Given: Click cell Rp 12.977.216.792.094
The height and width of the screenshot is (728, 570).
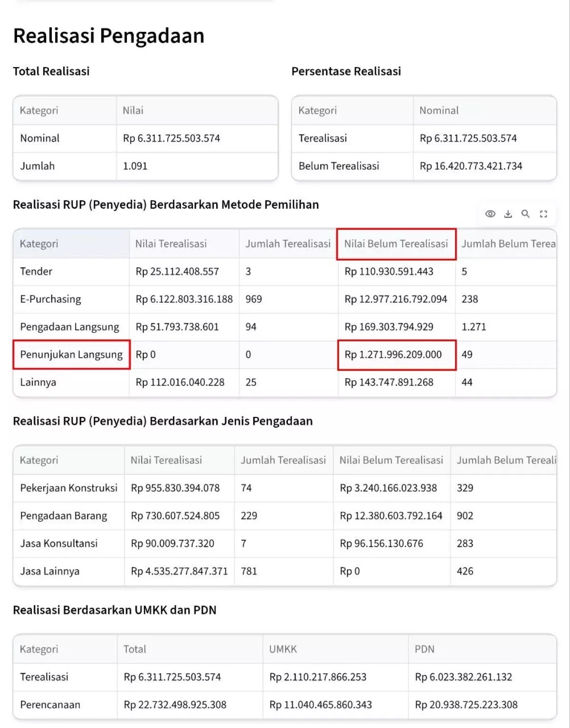Looking at the screenshot, I should point(397,299).
